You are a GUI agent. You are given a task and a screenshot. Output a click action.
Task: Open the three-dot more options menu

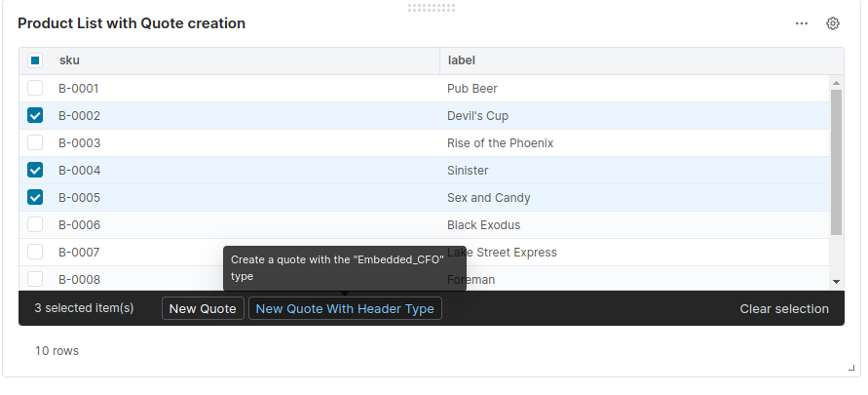(x=802, y=23)
